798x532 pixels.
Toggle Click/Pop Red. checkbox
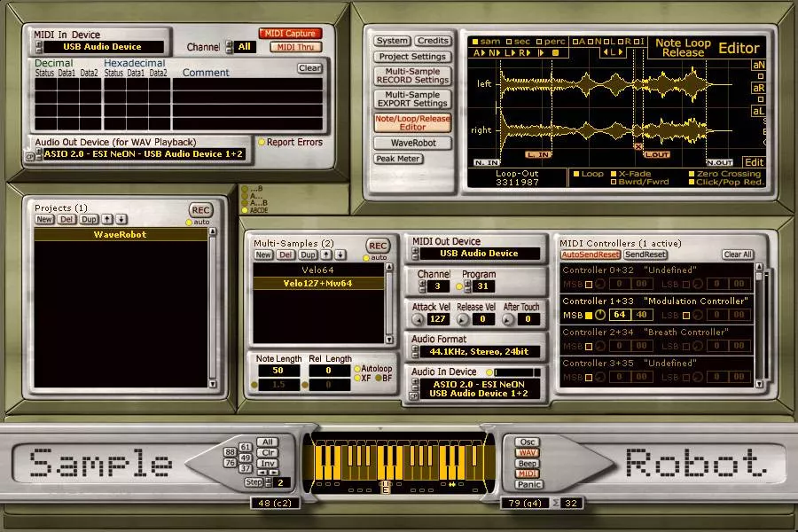point(692,182)
